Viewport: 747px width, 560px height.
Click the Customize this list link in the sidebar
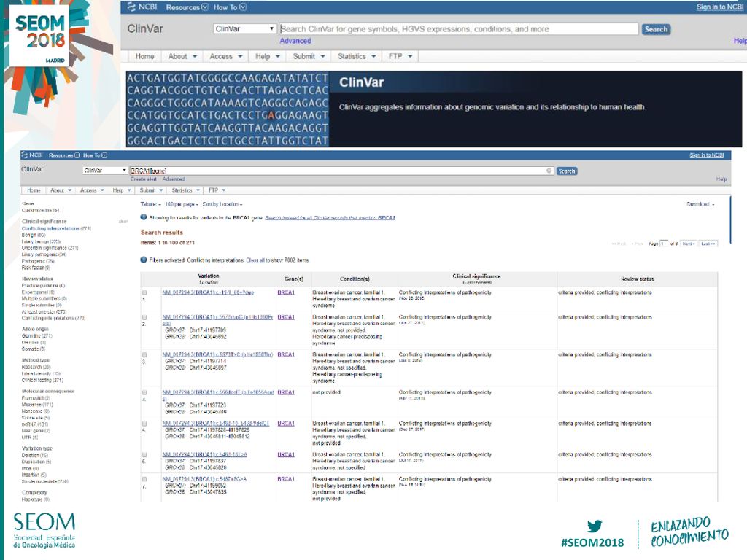[41, 210]
